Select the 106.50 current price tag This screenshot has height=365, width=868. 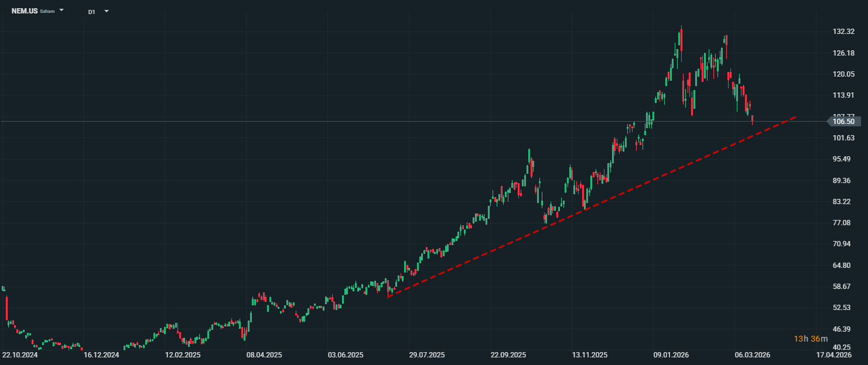[843, 122]
